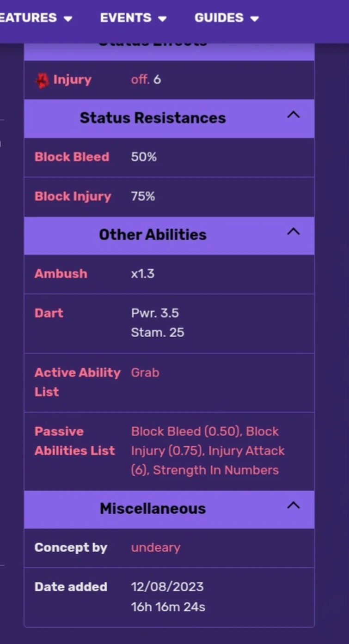Follow the Ambush ability link
349x644 pixels.
click(61, 273)
